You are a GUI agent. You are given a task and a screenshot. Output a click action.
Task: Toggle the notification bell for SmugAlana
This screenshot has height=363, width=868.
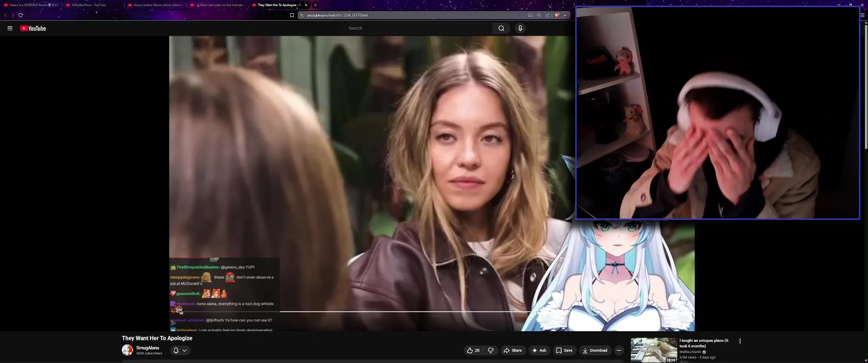pos(176,350)
